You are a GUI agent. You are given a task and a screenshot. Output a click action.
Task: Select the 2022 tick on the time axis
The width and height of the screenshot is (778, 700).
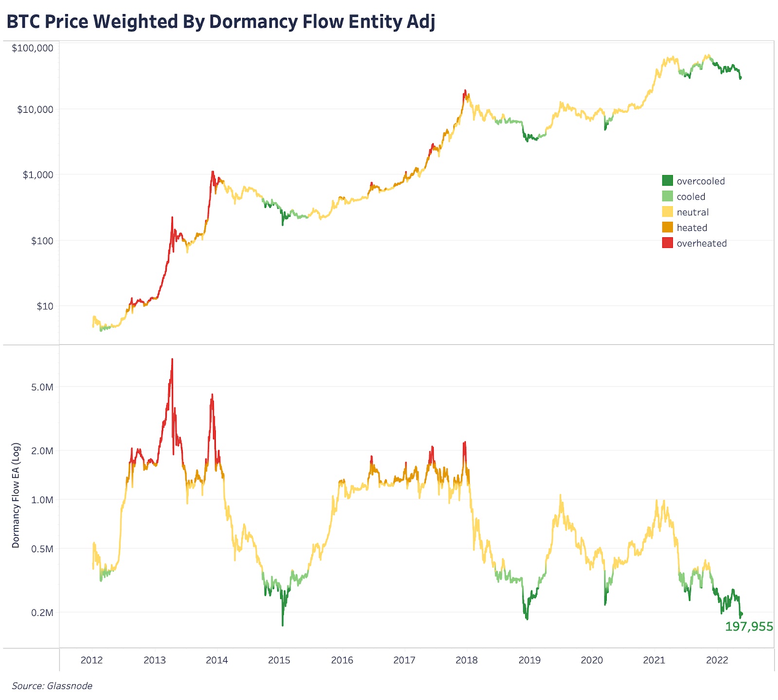[x=717, y=660]
